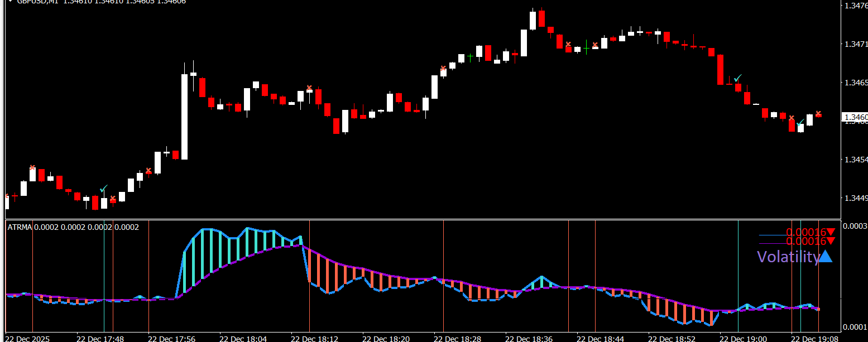The height and width of the screenshot is (342, 868).
Task: Click the 22 Dec 19:00 time label
Action: 743,339
